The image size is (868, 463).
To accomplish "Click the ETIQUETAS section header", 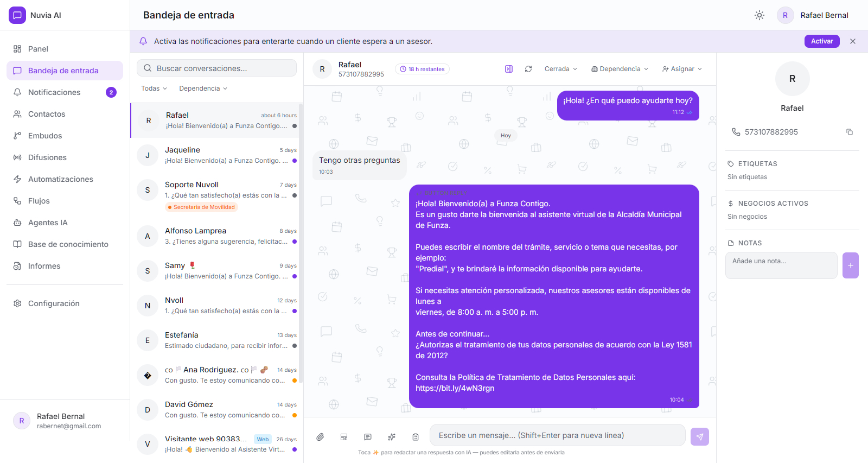I will [x=757, y=164].
